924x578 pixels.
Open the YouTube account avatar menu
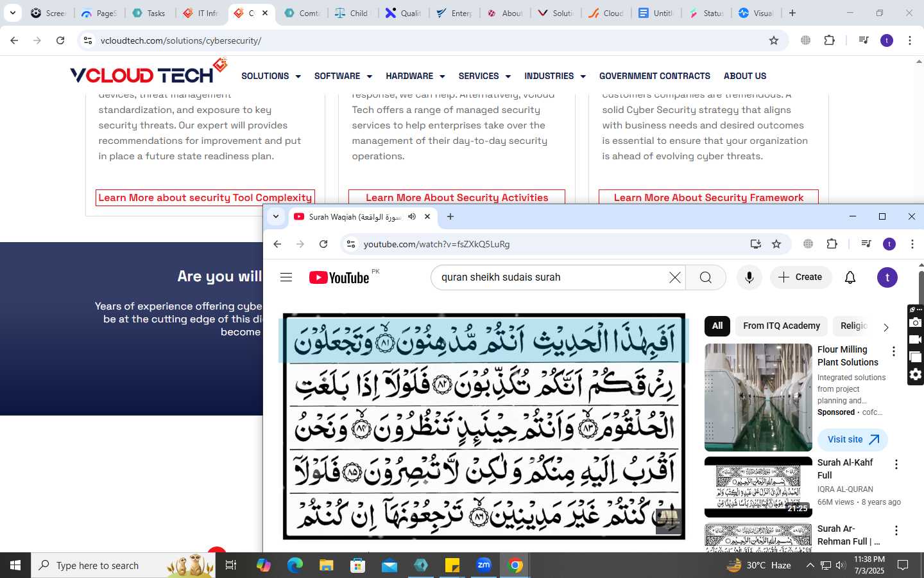coord(887,277)
